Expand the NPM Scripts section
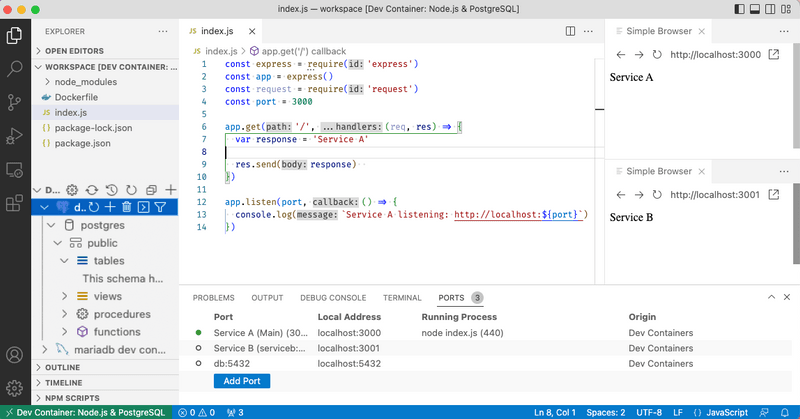The height and width of the screenshot is (419, 800). pos(105,398)
